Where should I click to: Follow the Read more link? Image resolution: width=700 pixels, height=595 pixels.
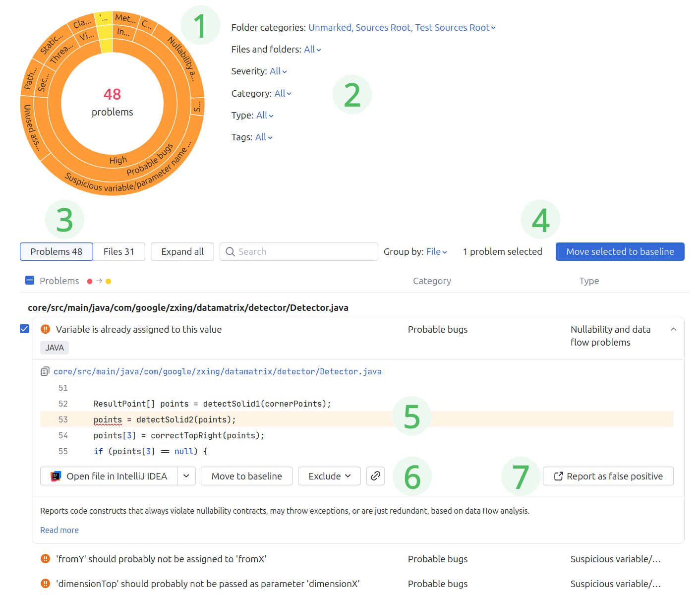pyautogui.click(x=59, y=530)
